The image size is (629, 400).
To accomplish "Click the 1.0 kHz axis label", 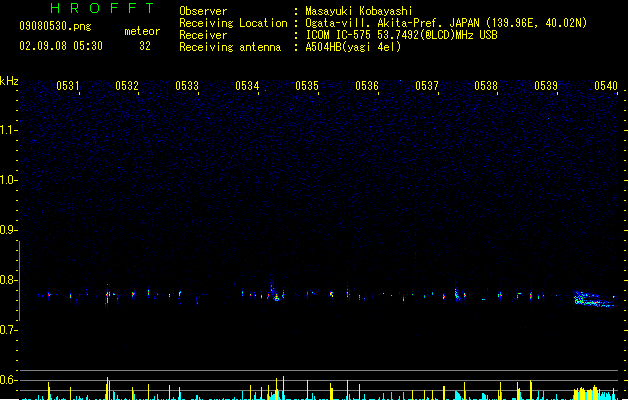I will tap(8, 180).
